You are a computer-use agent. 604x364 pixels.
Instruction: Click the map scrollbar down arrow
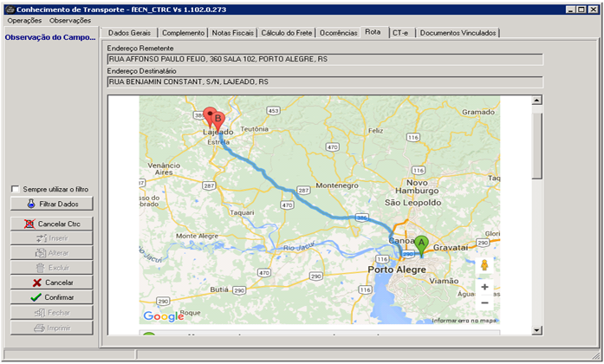click(x=537, y=330)
